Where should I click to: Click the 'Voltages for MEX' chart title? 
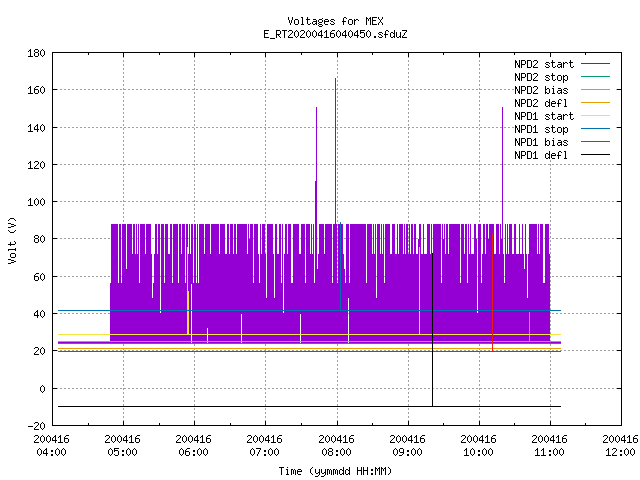tap(335, 21)
